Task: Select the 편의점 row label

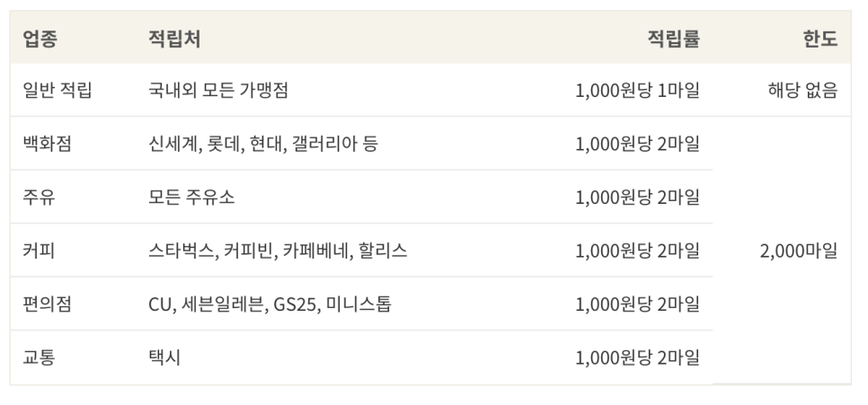Action: (47, 304)
